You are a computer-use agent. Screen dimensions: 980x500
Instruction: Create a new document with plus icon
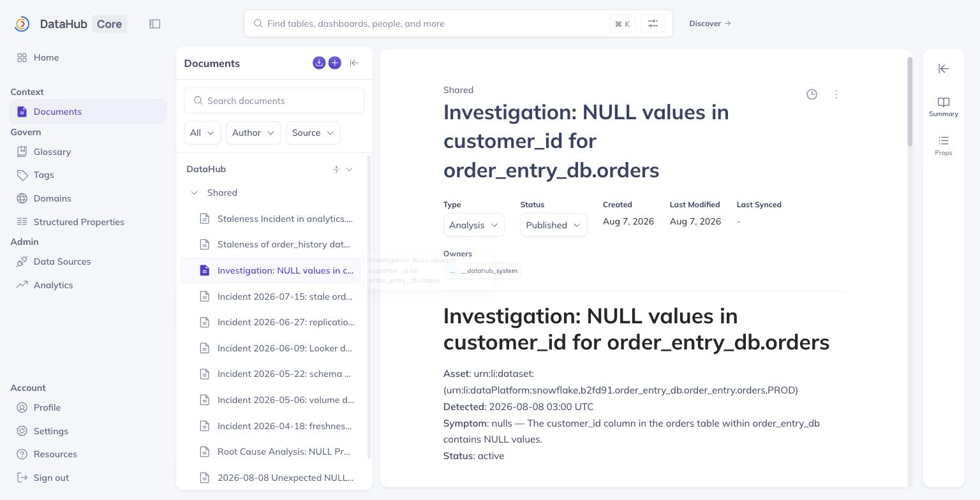coord(335,62)
